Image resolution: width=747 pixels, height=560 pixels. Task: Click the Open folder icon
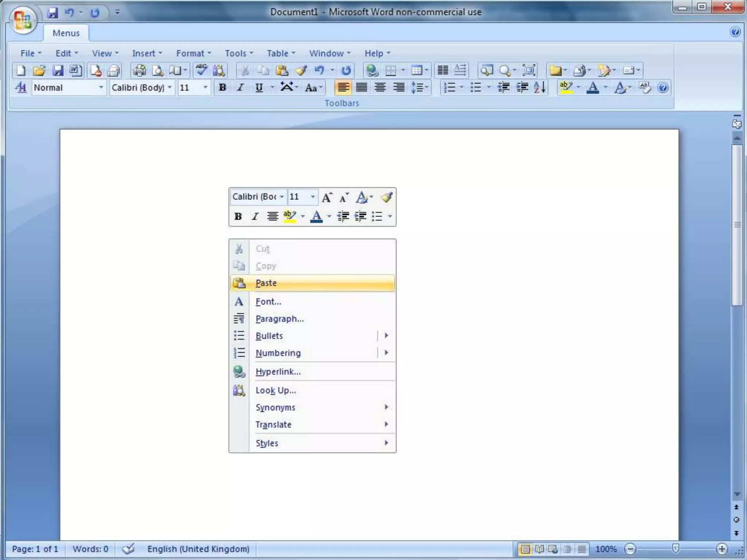coord(39,70)
